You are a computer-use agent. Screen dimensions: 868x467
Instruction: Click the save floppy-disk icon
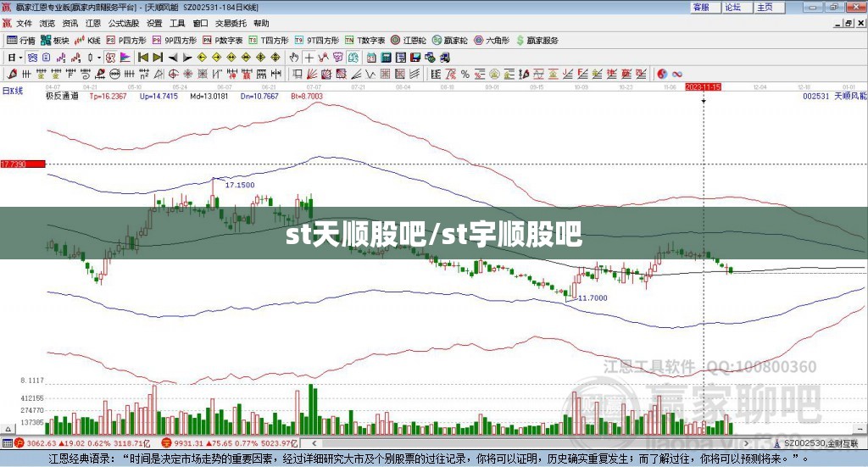pyautogui.click(x=415, y=57)
